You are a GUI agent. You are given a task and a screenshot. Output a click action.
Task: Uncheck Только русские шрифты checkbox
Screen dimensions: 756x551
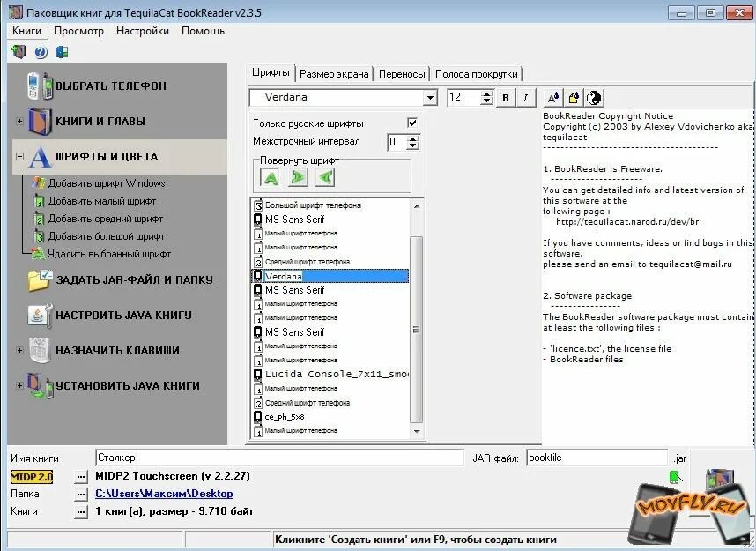[412, 123]
